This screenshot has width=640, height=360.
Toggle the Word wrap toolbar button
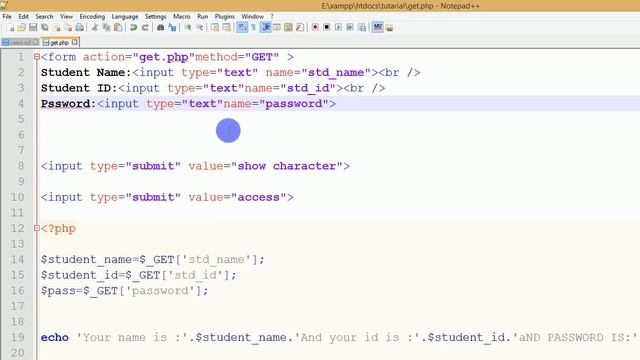242,27
